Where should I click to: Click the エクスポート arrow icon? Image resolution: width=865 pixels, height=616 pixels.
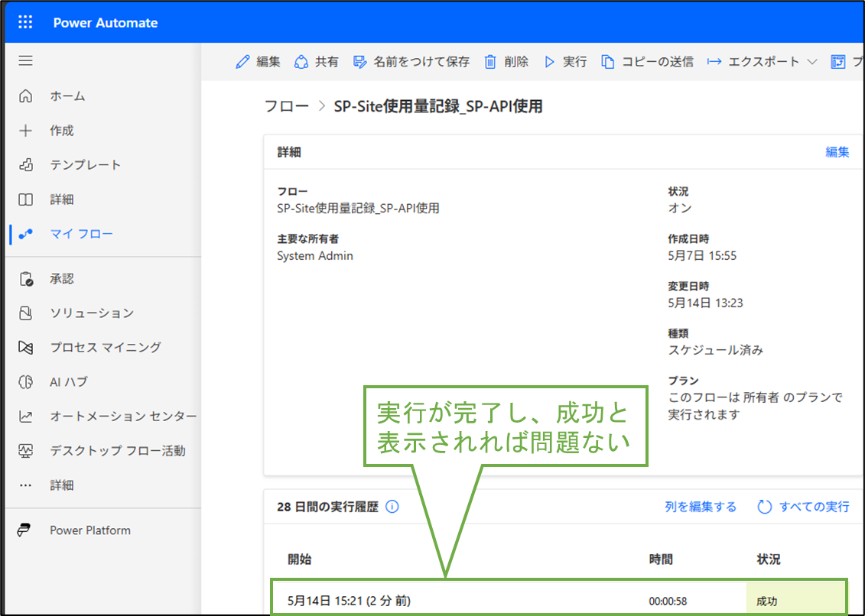tap(714, 62)
